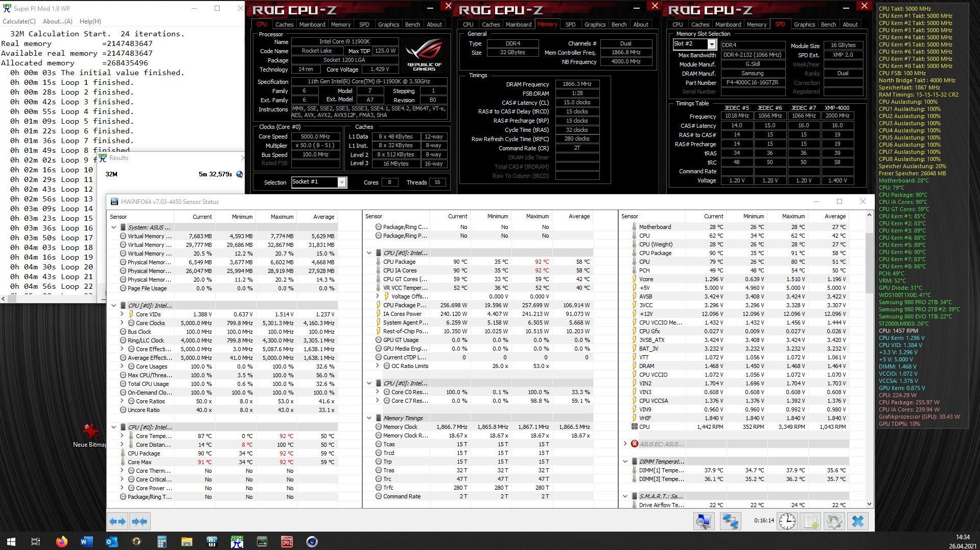Expand ASUS EC sensor group
The width and height of the screenshot is (980, 550).
[x=625, y=444]
